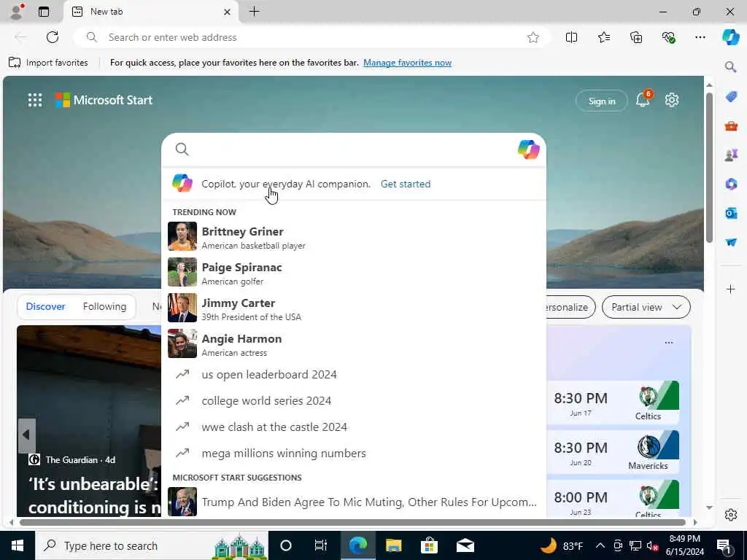The image size is (747, 560).
Task: Open Settings and more ellipsis menu
Action: click(x=700, y=37)
